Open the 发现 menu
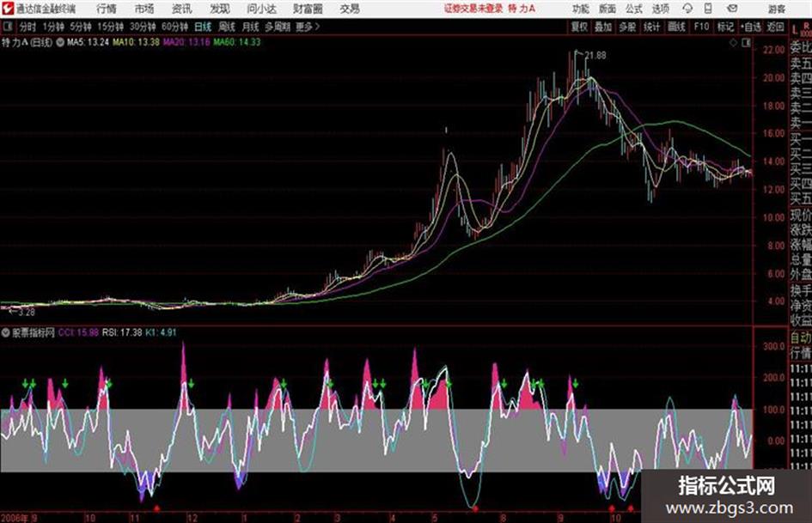Viewport: 812px width, 523px height. pyautogui.click(x=220, y=9)
